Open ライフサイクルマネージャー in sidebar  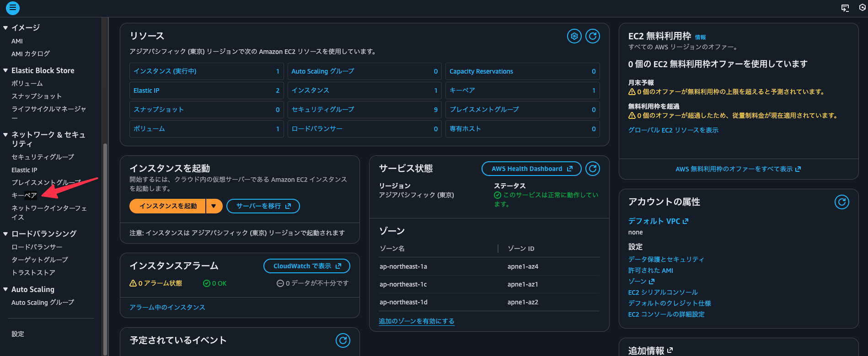48,113
